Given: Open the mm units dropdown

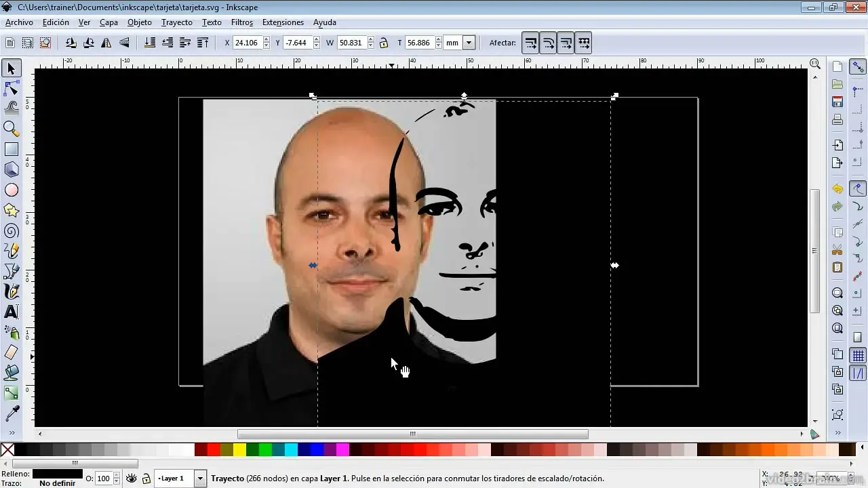Looking at the screenshot, I should (469, 43).
